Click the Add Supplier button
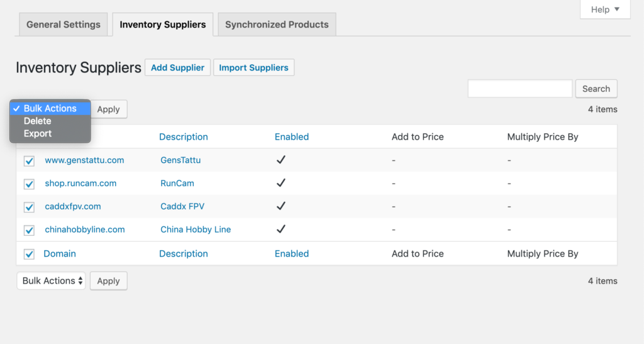Screen dimensions: 644x344 (177, 67)
